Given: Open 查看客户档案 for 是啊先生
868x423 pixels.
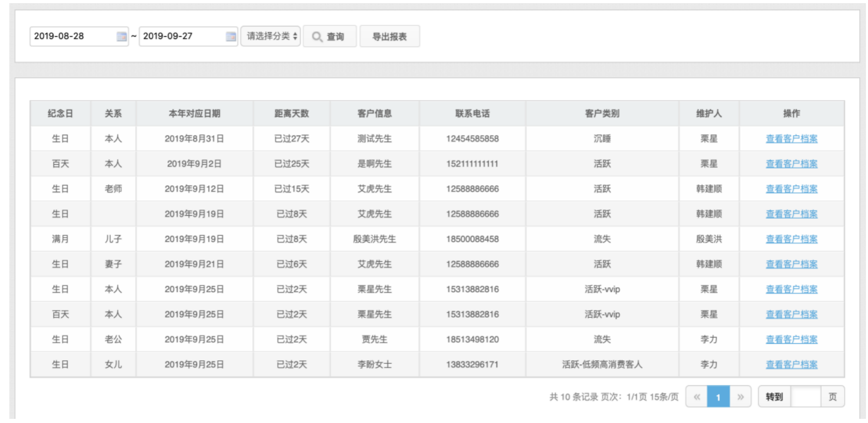Looking at the screenshot, I should (x=791, y=164).
